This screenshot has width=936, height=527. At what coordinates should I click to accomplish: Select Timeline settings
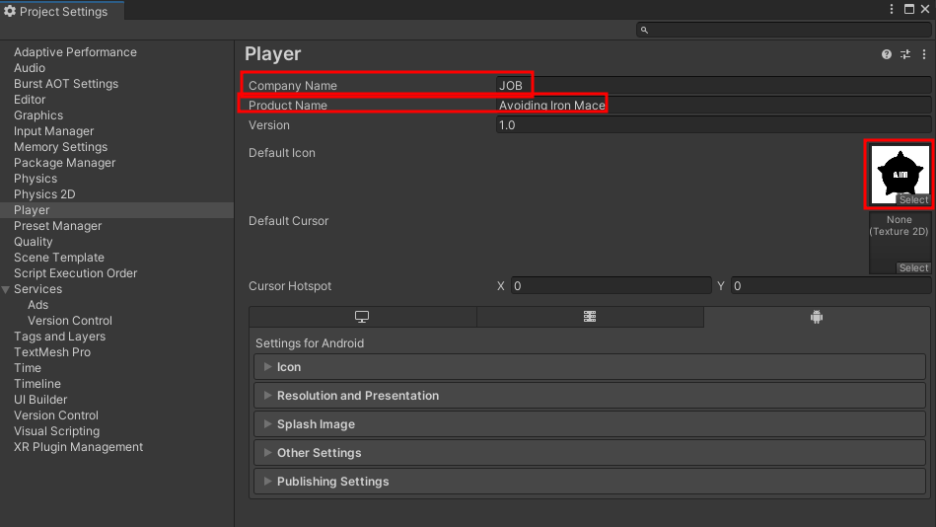pyautogui.click(x=37, y=384)
